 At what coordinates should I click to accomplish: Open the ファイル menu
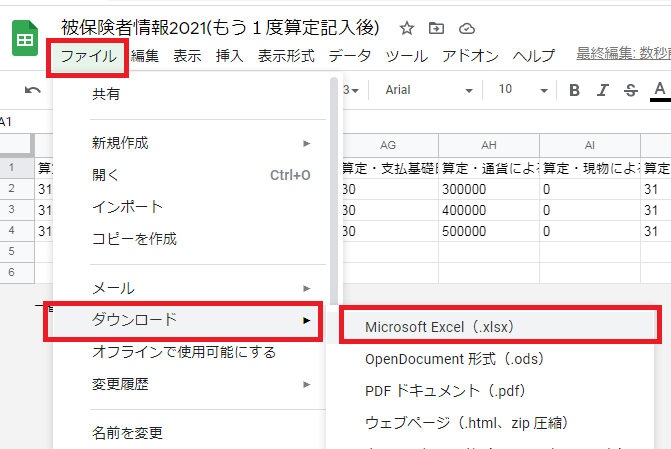[88, 56]
